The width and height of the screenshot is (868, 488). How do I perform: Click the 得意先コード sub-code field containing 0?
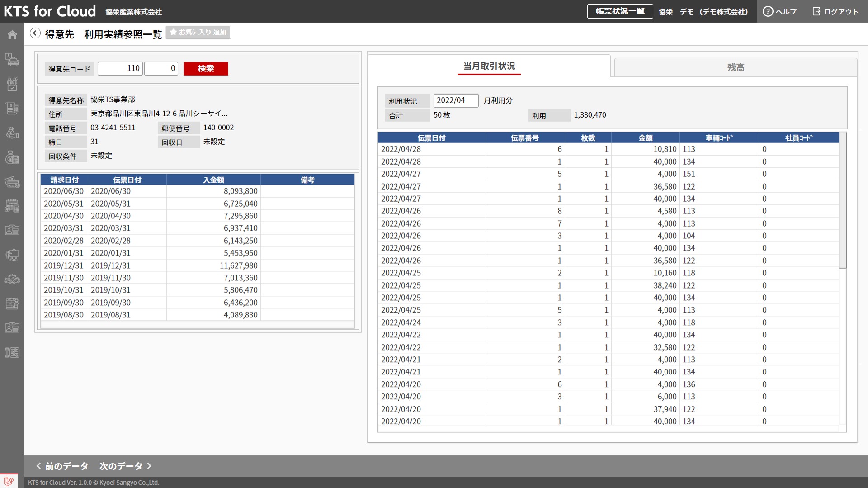[161, 68]
